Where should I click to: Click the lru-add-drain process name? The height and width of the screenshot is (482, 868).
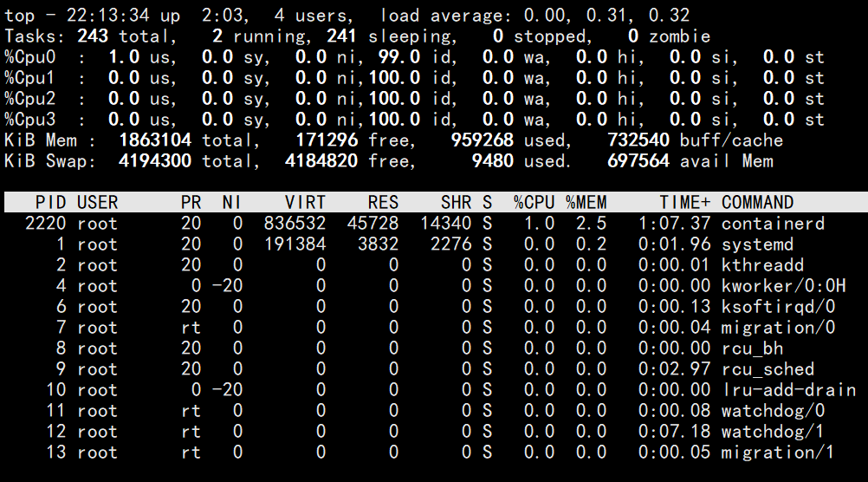(x=788, y=390)
